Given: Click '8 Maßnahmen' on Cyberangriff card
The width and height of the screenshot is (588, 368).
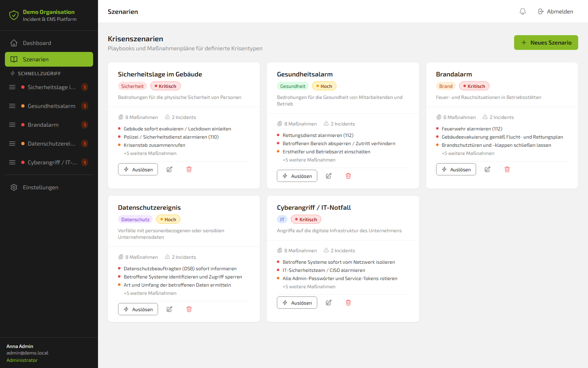Looking at the screenshot, I should [x=297, y=251].
